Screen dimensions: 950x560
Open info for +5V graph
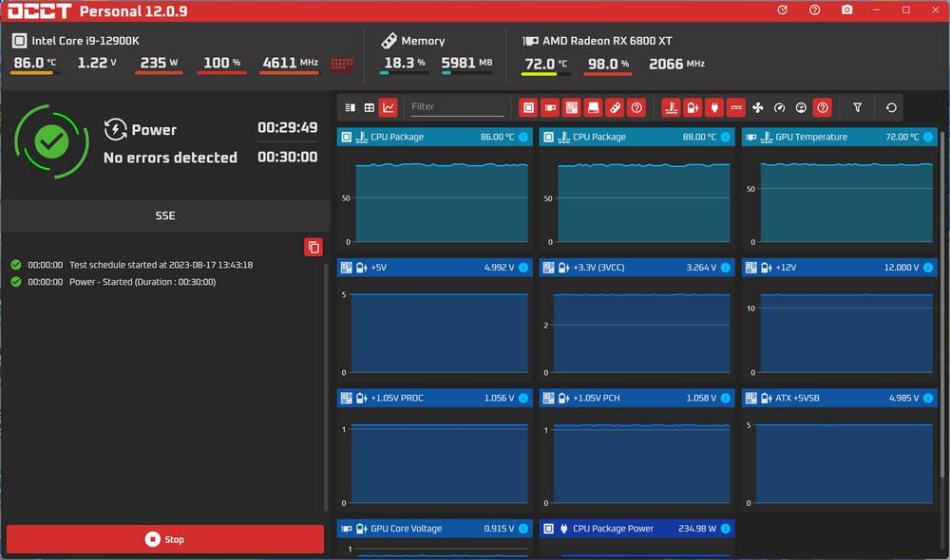click(523, 268)
